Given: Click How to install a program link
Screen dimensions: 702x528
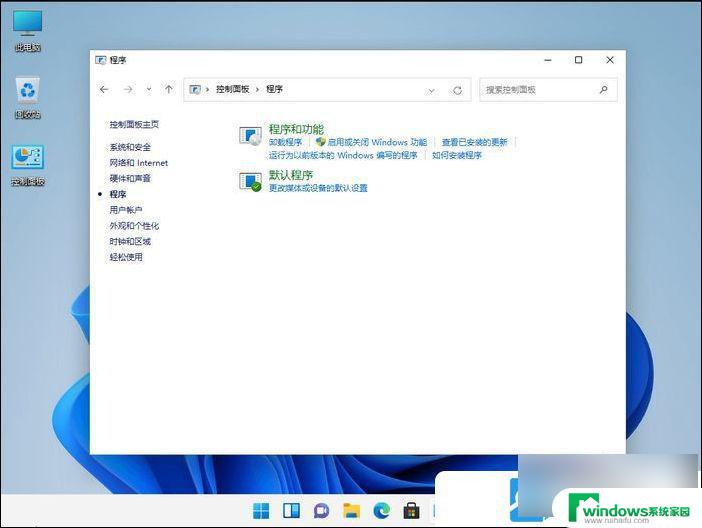Looking at the screenshot, I should [x=457, y=155].
